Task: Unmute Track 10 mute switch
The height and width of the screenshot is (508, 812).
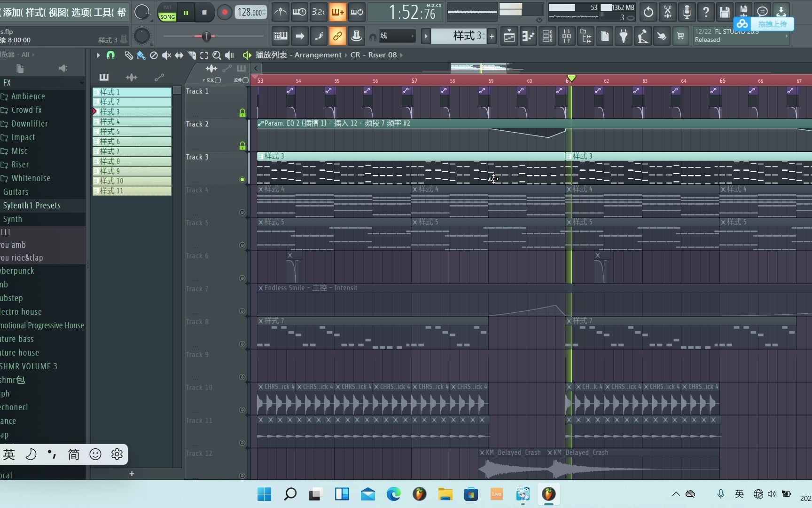Action: [x=242, y=410]
